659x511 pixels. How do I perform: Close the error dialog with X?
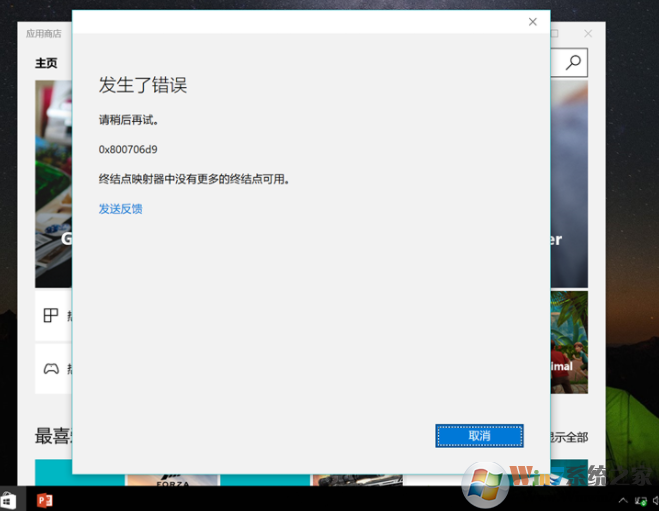[532, 22]
